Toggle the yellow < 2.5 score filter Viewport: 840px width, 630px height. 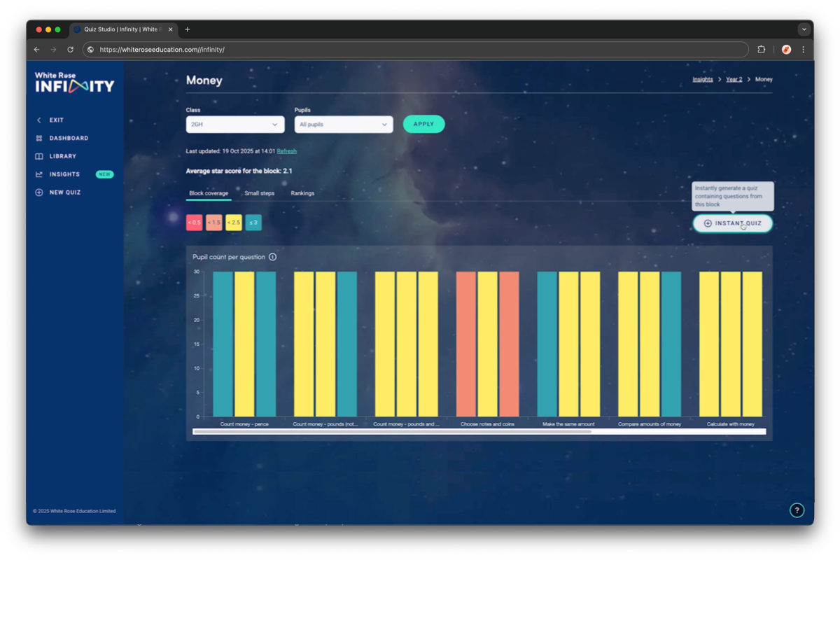(x=234, y=223)
